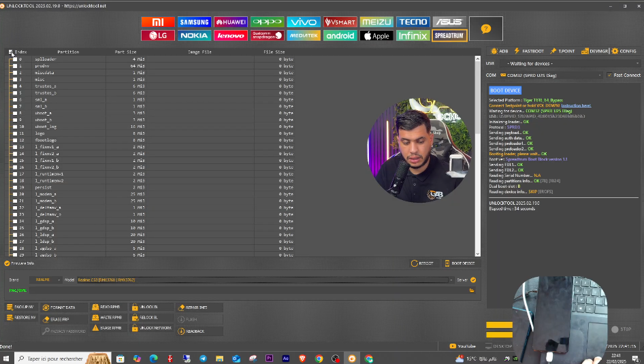Select the LG brand icon
Screen dimensions: 644x364
click(158, 35)
